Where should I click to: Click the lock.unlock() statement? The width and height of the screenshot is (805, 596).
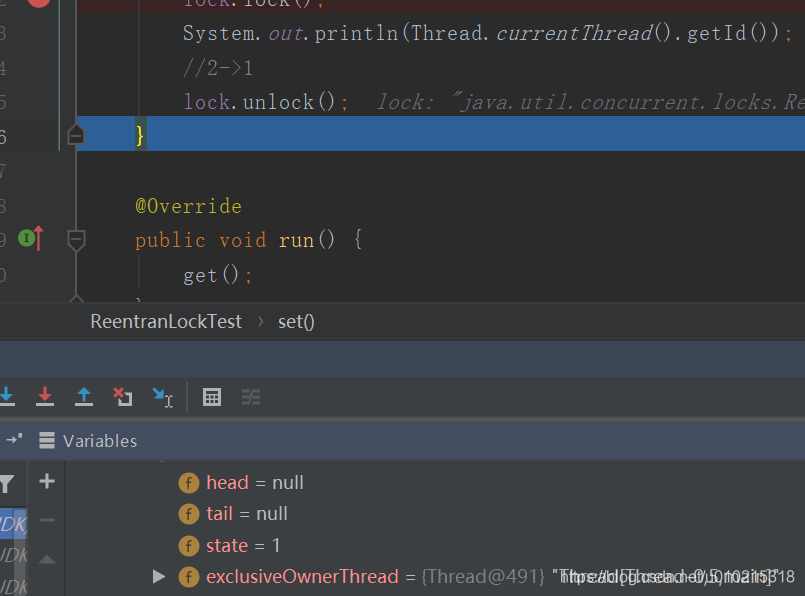coord(265,102)
